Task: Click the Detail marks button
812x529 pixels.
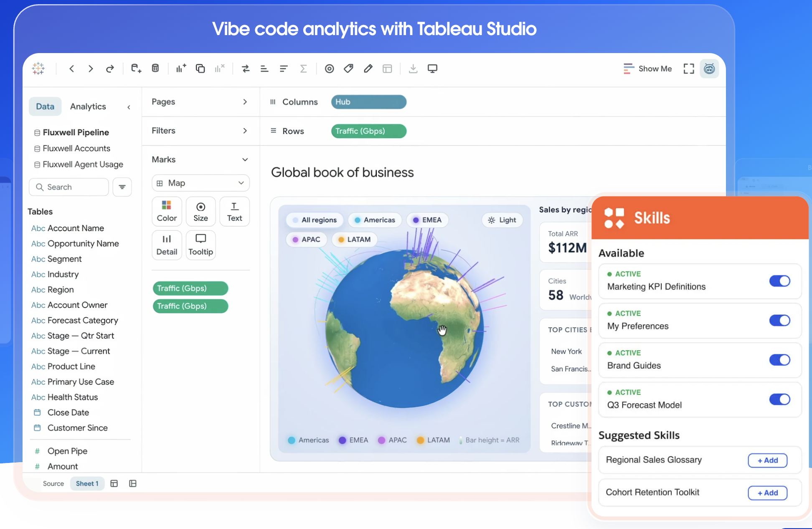Action: pyautogui.click(x=167, y=245)
